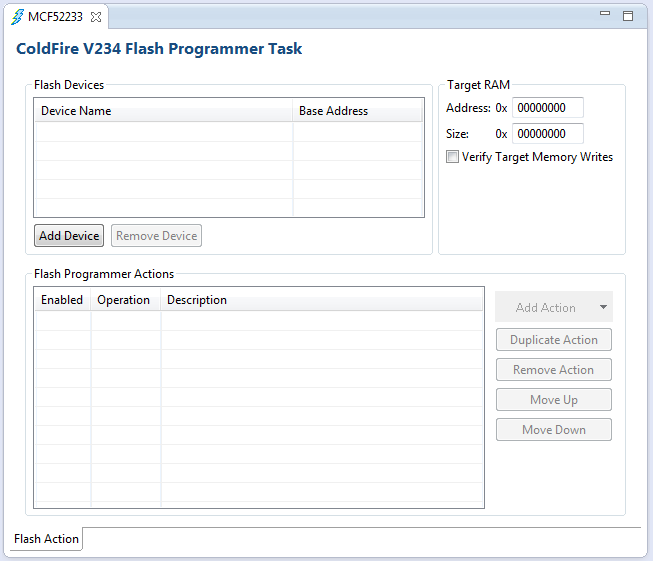The image size is (653, 561).
Task: Close the MCF52233 editor tab
Action: tap(96, 17)
